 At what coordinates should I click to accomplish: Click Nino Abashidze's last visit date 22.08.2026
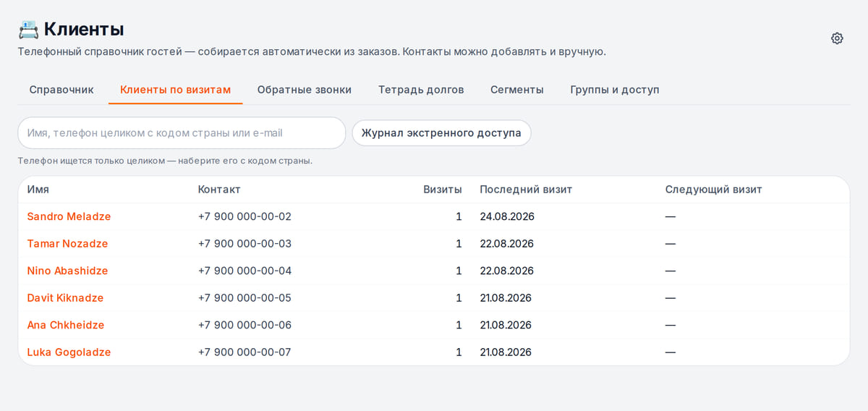[x=506, y=271]
